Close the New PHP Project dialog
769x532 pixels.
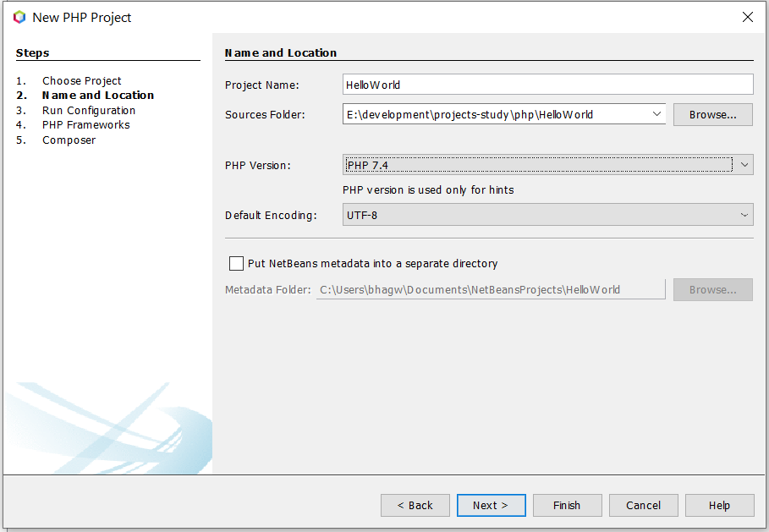point(747,17)
